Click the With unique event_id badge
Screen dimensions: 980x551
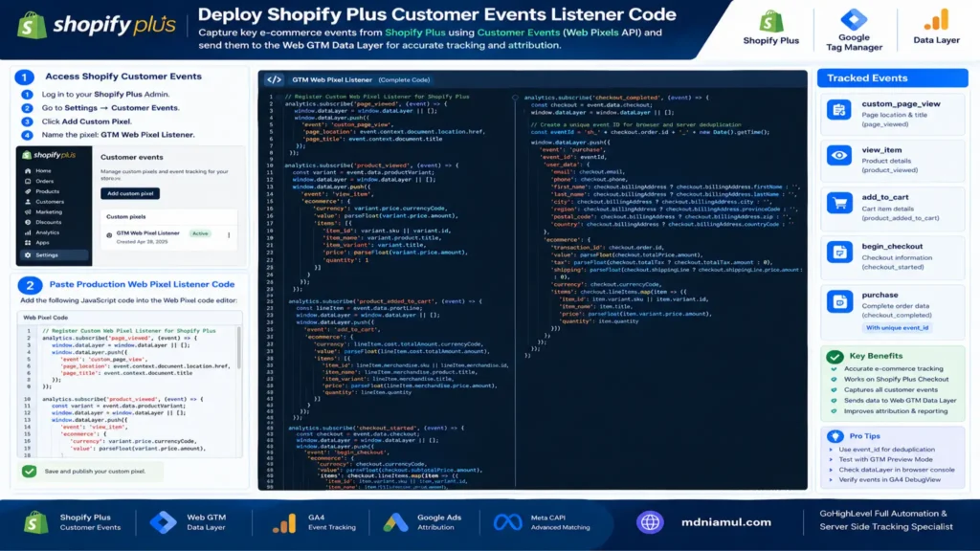[896, 328]
